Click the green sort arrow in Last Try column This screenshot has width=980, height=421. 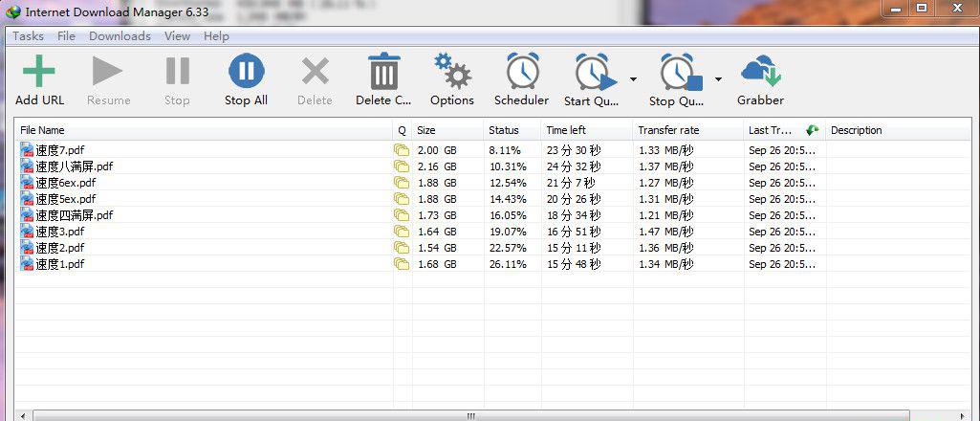pos(812,130)
